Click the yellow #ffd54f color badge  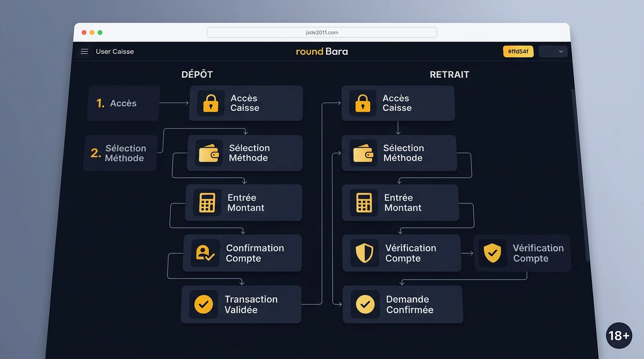518,51
